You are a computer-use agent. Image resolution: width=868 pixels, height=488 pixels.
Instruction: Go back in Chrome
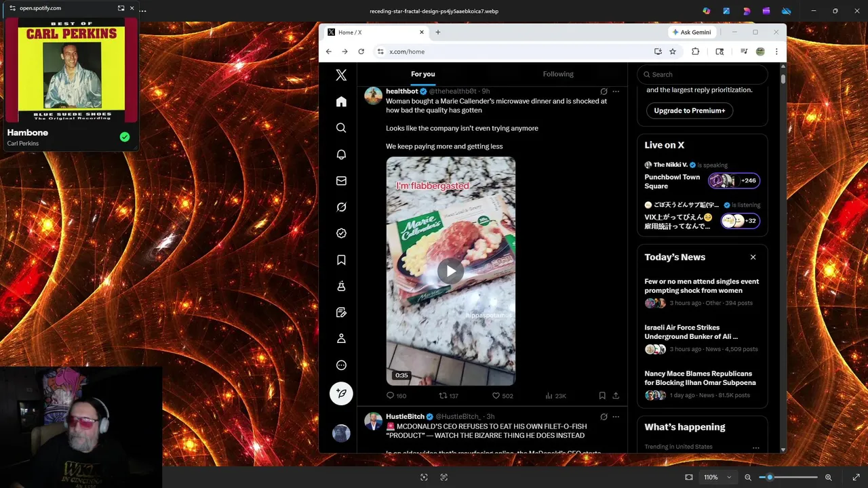[x=328, y=52]
